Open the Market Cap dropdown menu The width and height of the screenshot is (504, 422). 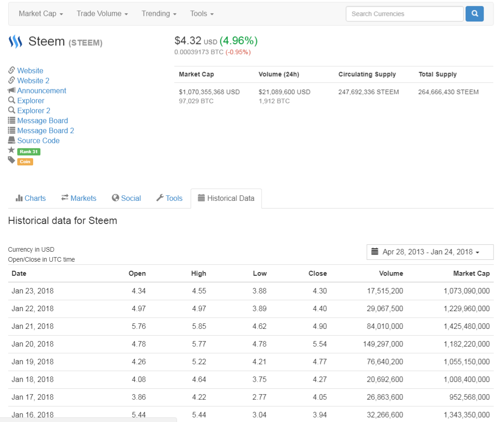coord(40,14)
